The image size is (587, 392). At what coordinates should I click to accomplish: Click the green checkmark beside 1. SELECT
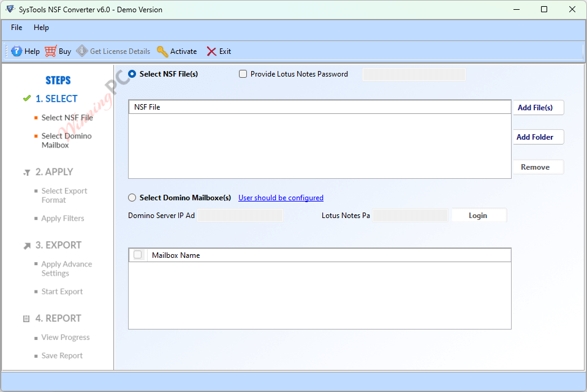[x=26, y=99]
